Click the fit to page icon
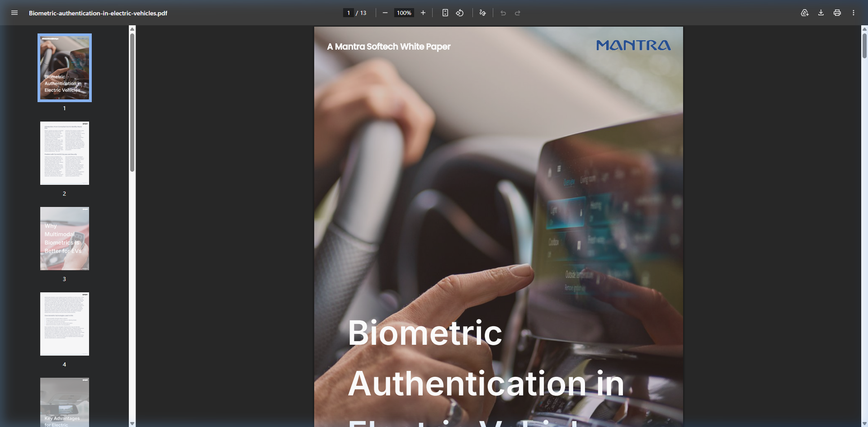 pos(445,13)
